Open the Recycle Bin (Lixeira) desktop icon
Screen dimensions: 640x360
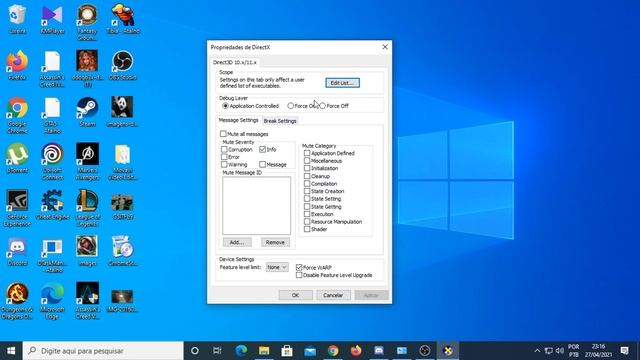pyautogui.click(x=17, y=18)
